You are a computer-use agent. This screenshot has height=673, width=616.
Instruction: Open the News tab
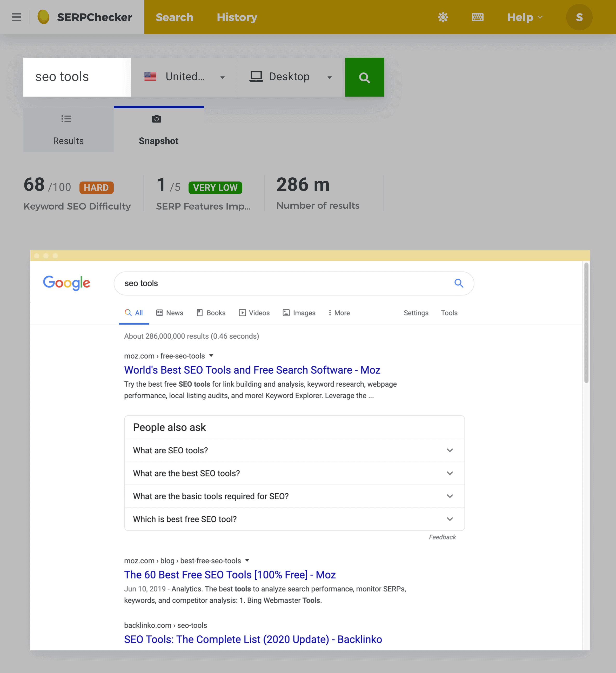(x=170, y=313)
